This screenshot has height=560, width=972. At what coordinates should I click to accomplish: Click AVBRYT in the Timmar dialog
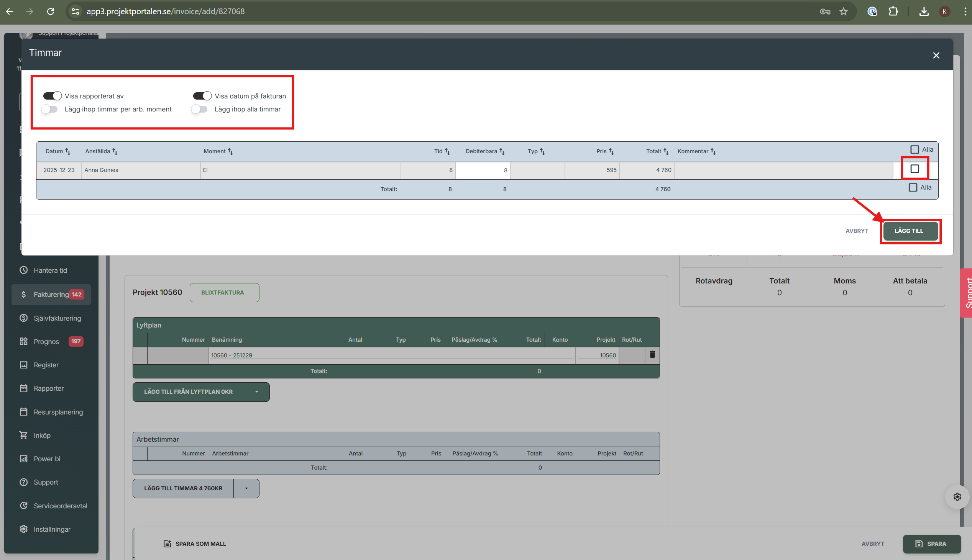(x=857, y=231)
